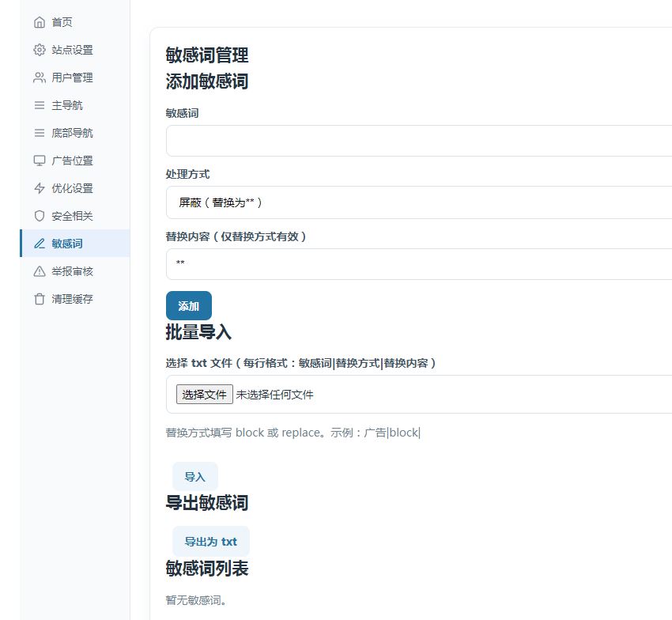Viewport: 672px width, 620px height.
Task: Go to 安全相关 section
Action: [75, 216]
